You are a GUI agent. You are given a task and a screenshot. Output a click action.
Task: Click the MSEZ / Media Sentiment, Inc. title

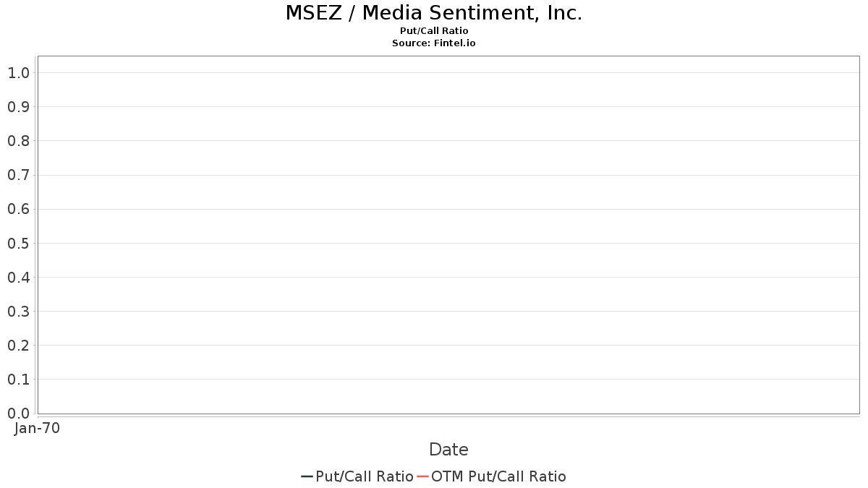click(x=434, y=13)
